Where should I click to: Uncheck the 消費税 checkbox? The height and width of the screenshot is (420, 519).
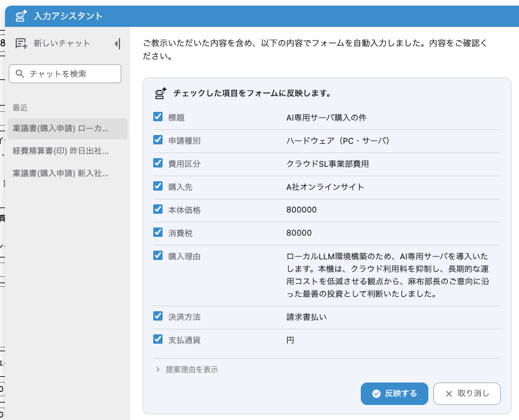point(158,232)
